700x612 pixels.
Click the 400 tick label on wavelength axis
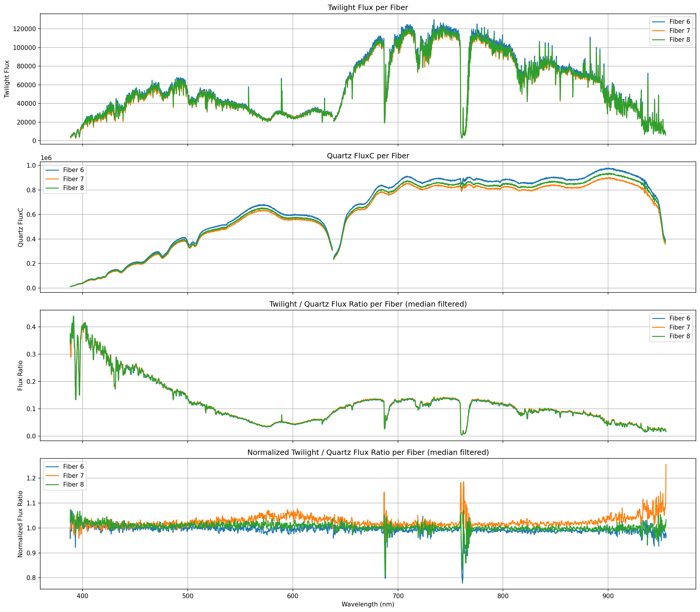[x=82, y=596]
